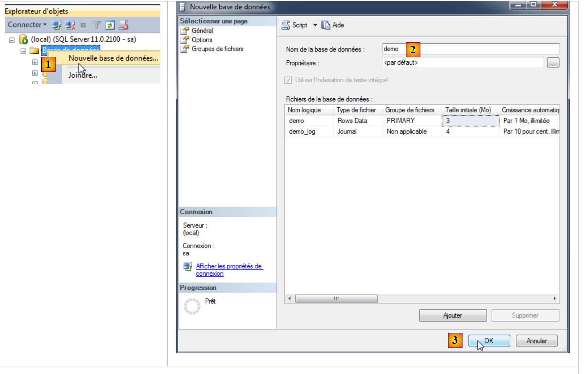Click the (local) SQL Server instance icon
The width and height of the screenshot is (588, 374).
(x=24, y=39)
